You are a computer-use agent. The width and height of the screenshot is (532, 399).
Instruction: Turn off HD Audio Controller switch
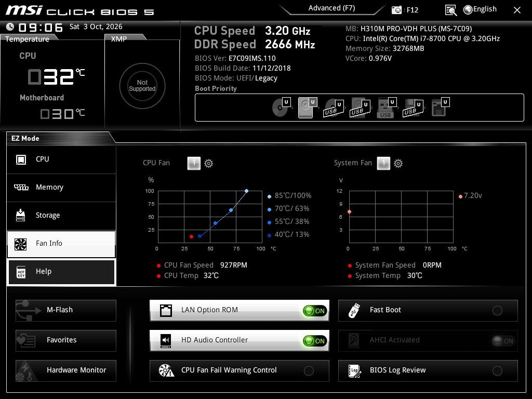314,341
